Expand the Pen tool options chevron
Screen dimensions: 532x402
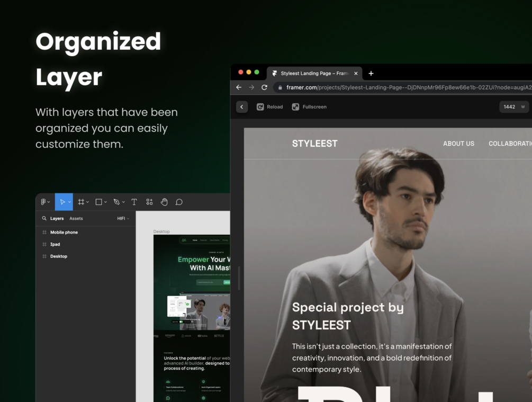pos(123,202)
